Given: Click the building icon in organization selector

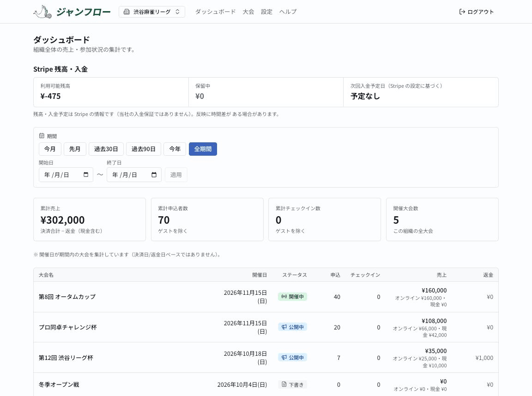Looking at the screenshot, I should click(127, 12).
